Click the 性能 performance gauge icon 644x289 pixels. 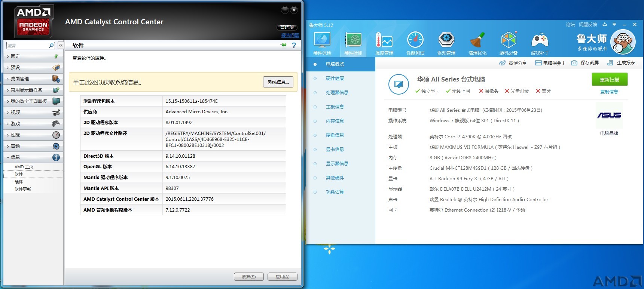tap(56, 135)
